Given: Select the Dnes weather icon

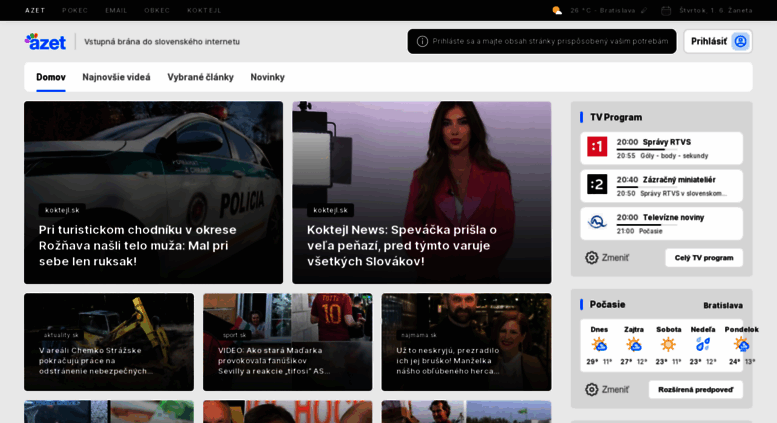Looking at the screenshot, I should (599, 344).
